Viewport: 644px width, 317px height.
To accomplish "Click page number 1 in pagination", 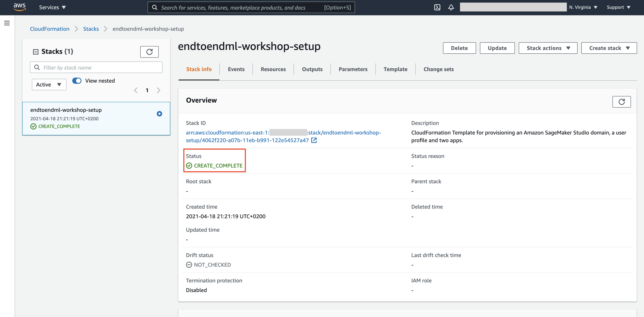I will click(147, 90).
